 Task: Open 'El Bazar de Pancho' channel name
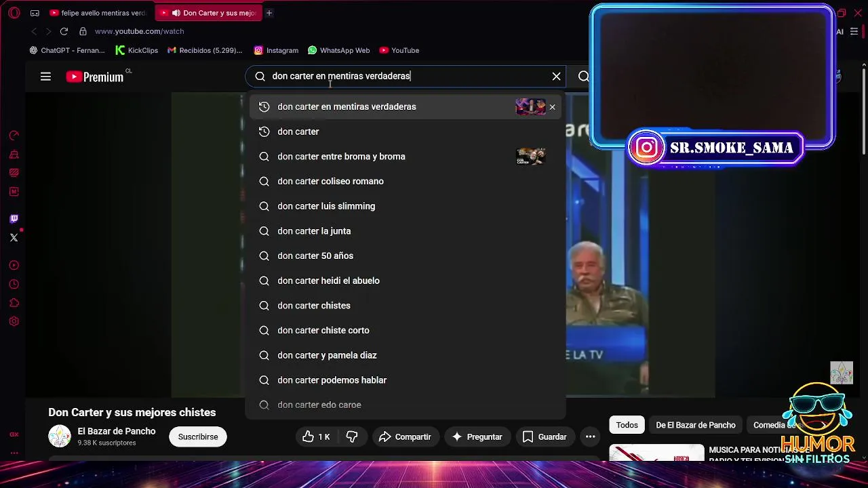tap(117, 432)
